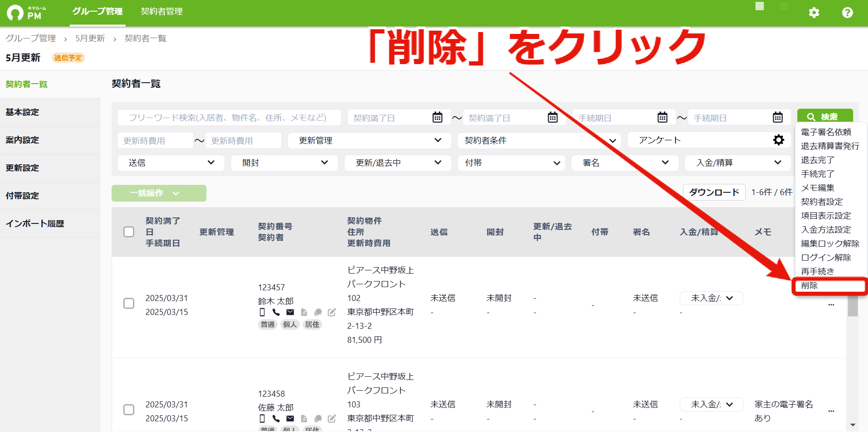
Task: Select 入金方法設定 from the context menu
Action: (826, 230)
